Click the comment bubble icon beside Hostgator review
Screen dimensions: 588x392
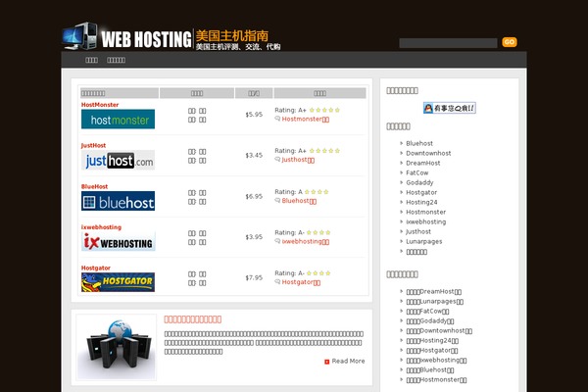coord(277,281)
